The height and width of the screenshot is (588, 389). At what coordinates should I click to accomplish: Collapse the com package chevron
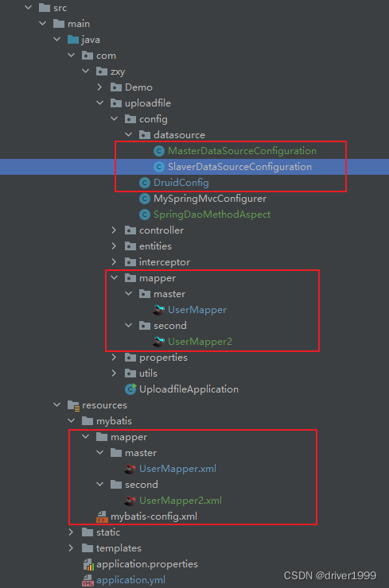pos(71,55)
